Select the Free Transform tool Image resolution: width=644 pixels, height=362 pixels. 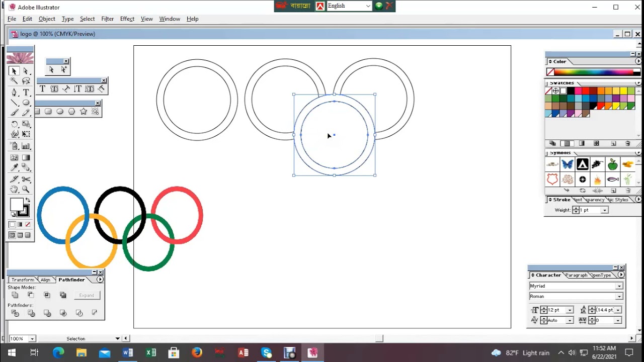point(26,134)
